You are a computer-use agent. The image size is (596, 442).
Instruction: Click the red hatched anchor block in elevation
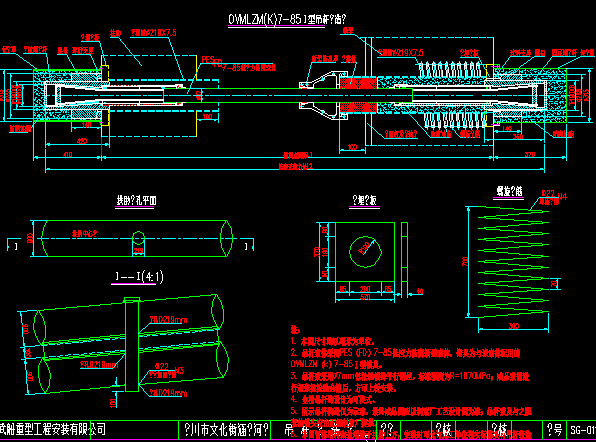point(358,95)
